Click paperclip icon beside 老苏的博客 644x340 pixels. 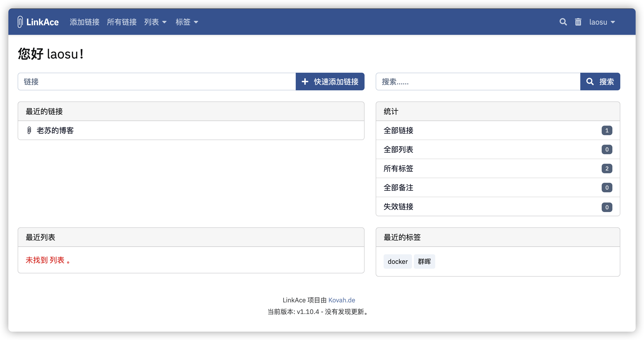[x=29, y=131]
